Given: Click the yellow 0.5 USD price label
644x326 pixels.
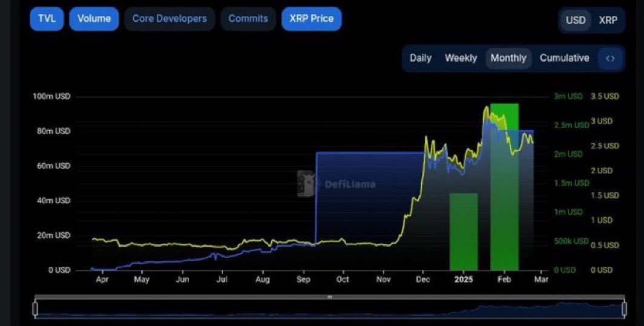Looking at the screenshot, I should pyautogui.click(x=605, y=246).
